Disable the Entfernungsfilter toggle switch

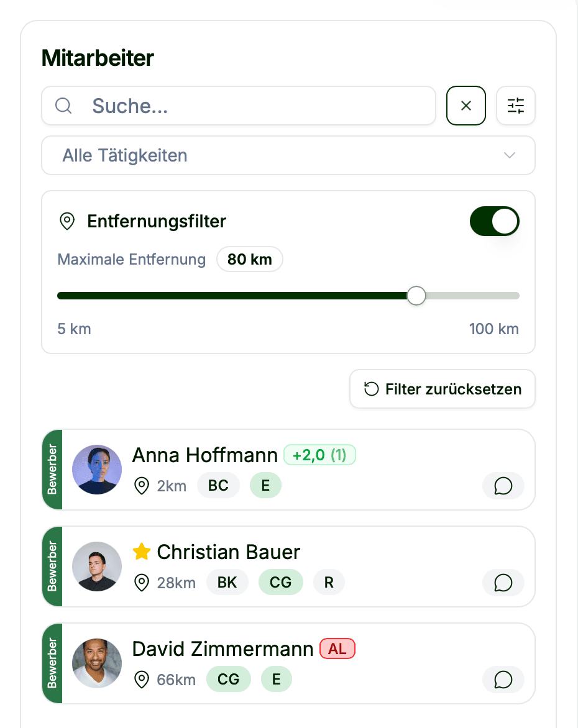point(494,221)
